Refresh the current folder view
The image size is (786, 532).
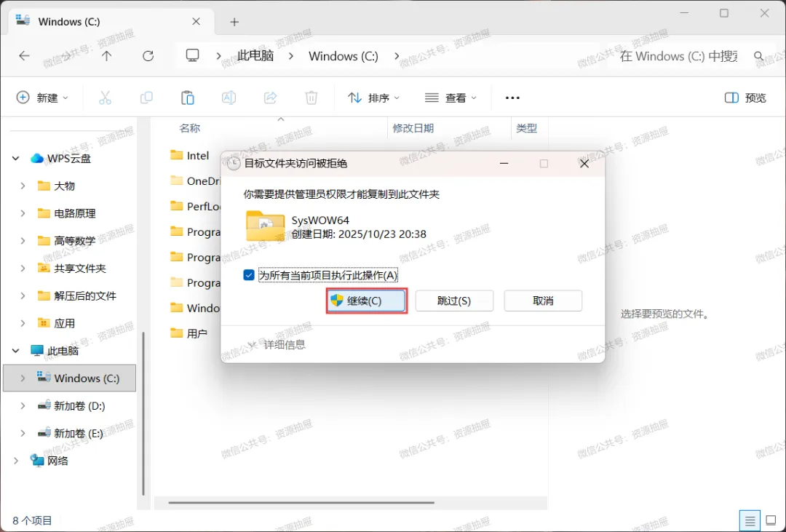[x=148, y=55]
